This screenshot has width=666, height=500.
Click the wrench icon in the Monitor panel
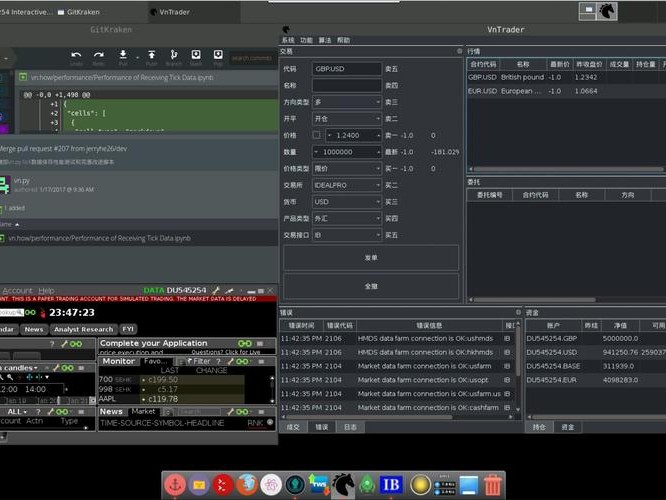click(231, 362)
